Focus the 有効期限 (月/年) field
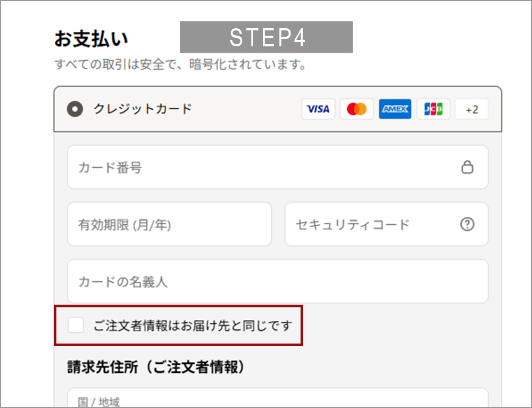The height and width of the screenshot is (408, 532). click(x=169, y=224)
